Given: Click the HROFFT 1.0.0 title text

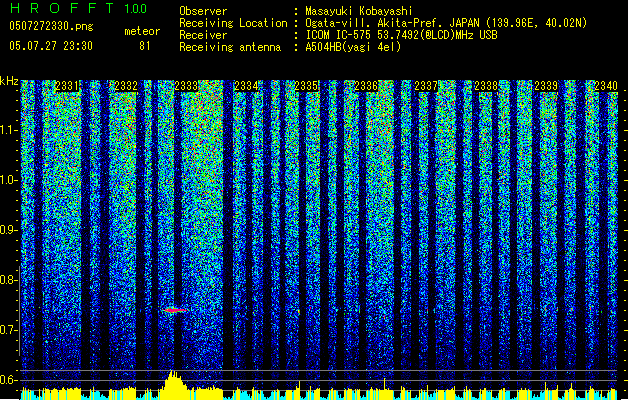Looking at the screenshot, I should (78, 8).
